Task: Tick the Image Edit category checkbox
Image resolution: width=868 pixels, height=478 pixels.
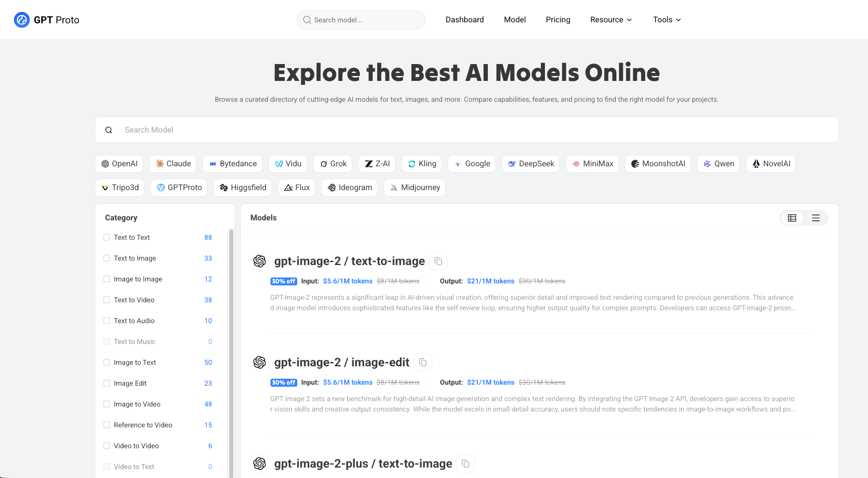Action: pos(107,383)
